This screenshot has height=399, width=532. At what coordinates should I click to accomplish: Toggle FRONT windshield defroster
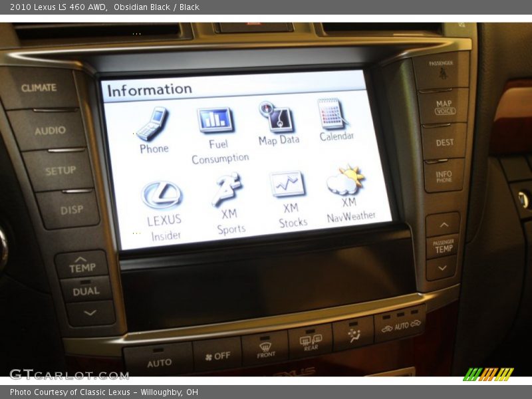[x=265, y=348]
